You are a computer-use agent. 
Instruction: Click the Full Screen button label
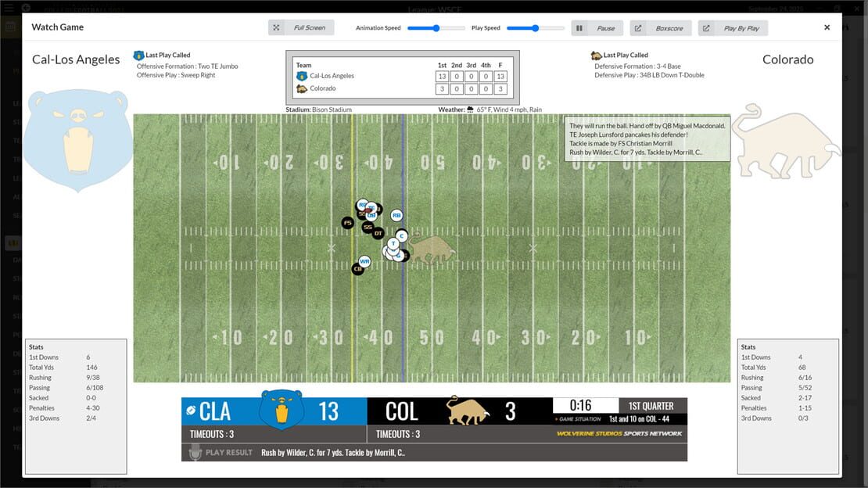tap(310, 27)
